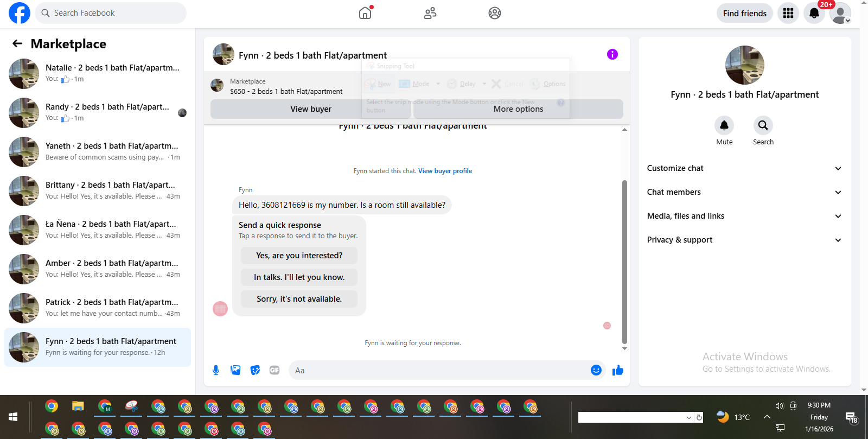Click the chat scrollbar thumb
868x439 pixels.
click(624, 262)
